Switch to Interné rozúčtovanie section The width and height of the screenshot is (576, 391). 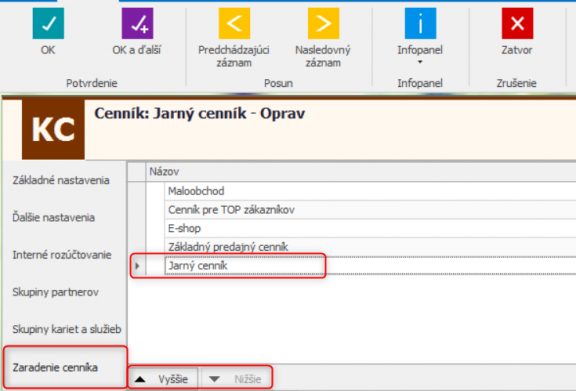[x=62, y=255]
